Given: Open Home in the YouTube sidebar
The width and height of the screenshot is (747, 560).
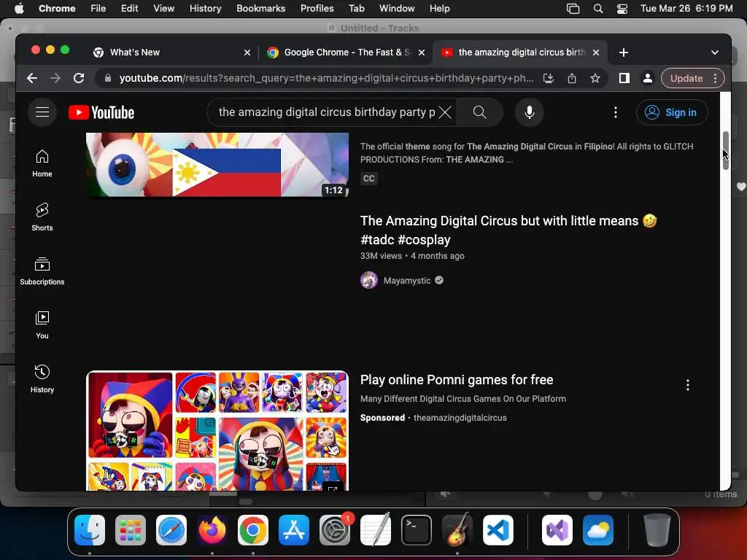Looking at the screenshot, I should 42,163.
